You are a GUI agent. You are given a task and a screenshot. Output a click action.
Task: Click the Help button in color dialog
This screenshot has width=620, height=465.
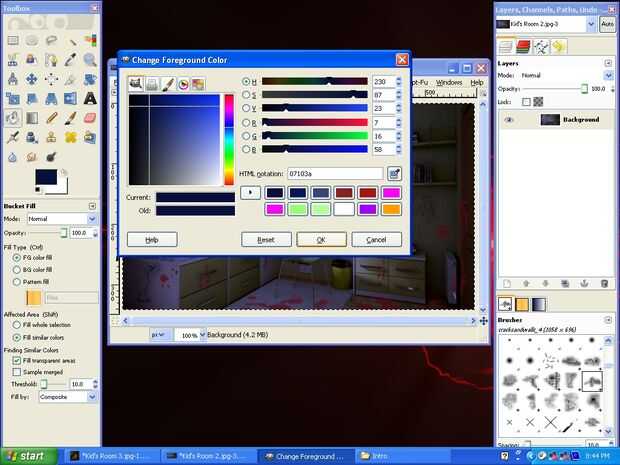tap(152, 240)
